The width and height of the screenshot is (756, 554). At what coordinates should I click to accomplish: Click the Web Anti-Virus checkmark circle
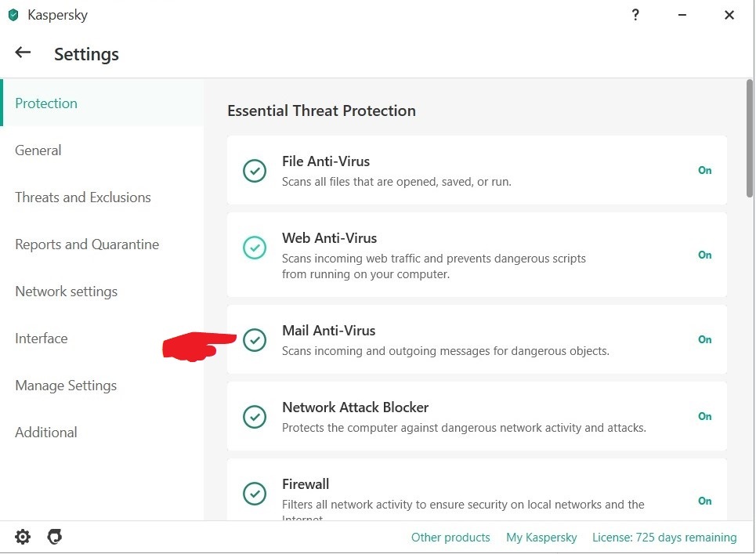tap(254, 248)
